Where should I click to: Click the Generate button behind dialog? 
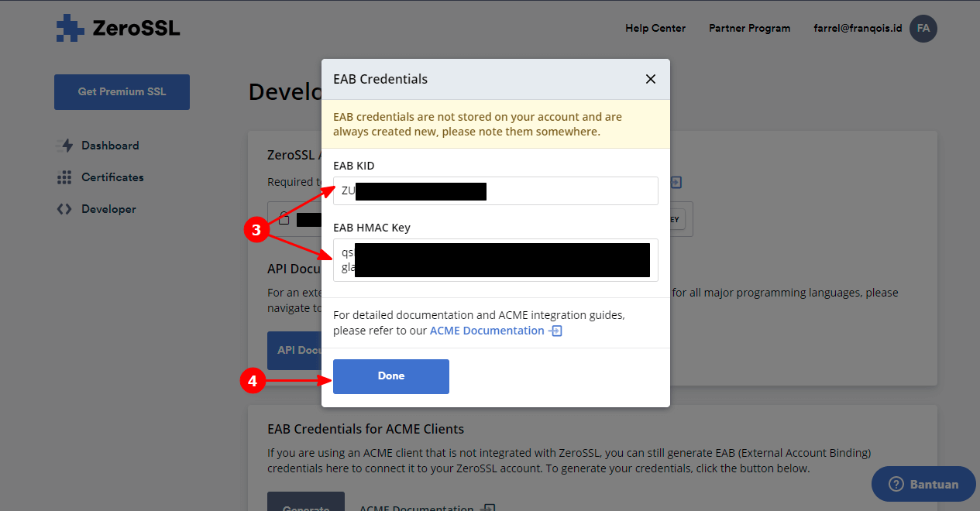click(x=306, y=501)
